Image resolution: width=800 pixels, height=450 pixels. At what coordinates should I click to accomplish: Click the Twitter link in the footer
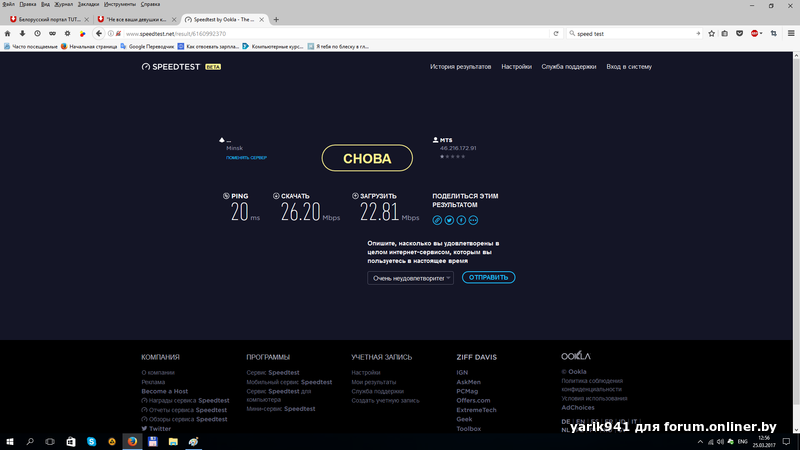(x=160, y=428)
